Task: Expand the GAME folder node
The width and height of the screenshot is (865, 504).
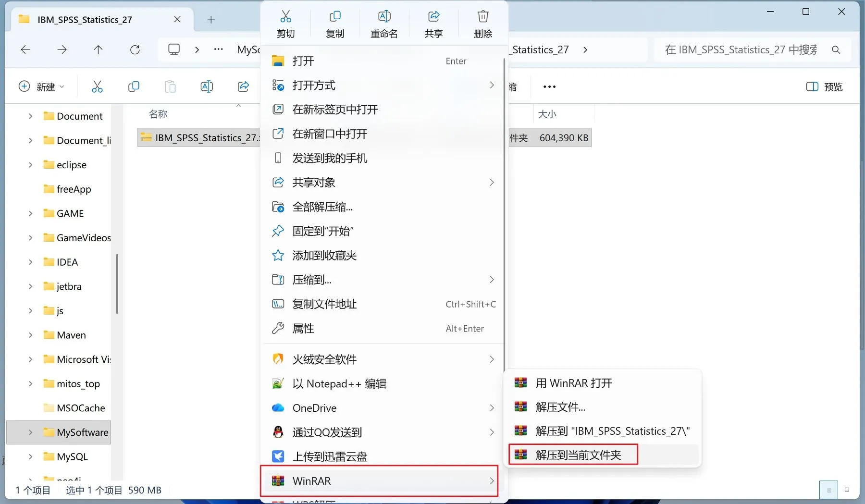Action: tap(30, 213)
